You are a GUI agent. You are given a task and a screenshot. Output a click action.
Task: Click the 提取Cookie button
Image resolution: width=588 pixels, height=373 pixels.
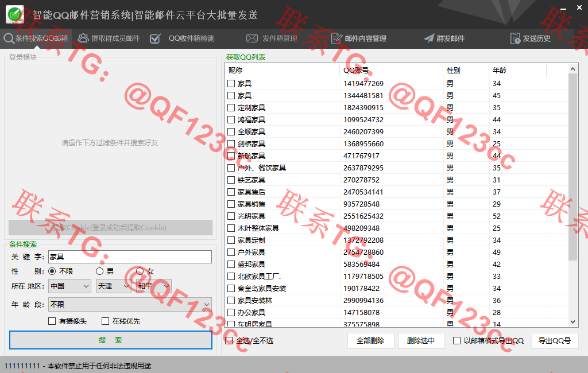111,228
